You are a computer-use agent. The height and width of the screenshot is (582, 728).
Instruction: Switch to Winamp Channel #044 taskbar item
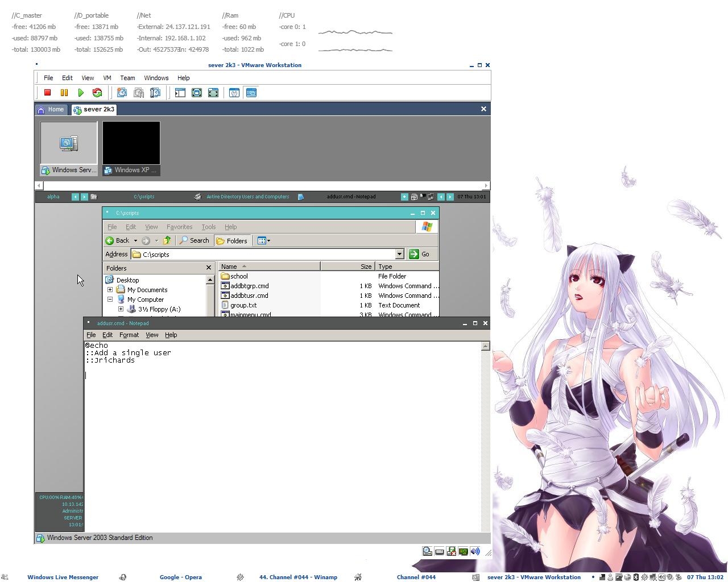298,577
